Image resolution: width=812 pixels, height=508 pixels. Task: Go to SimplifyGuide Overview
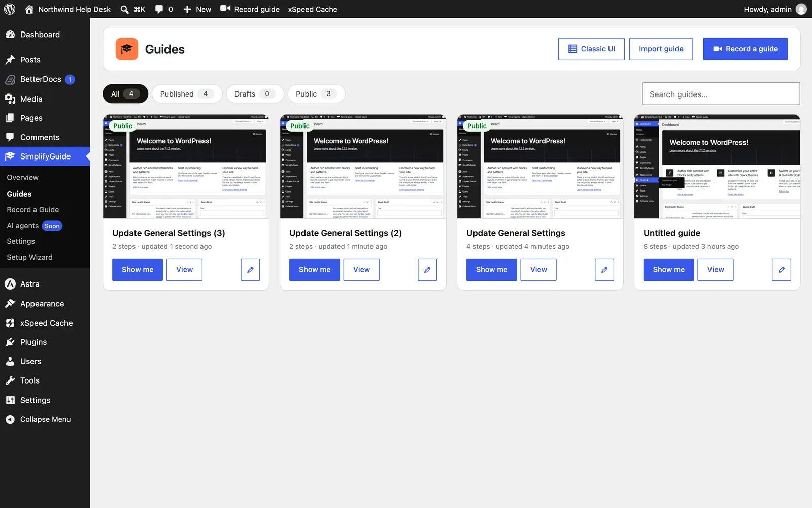(x=23, y=178)
